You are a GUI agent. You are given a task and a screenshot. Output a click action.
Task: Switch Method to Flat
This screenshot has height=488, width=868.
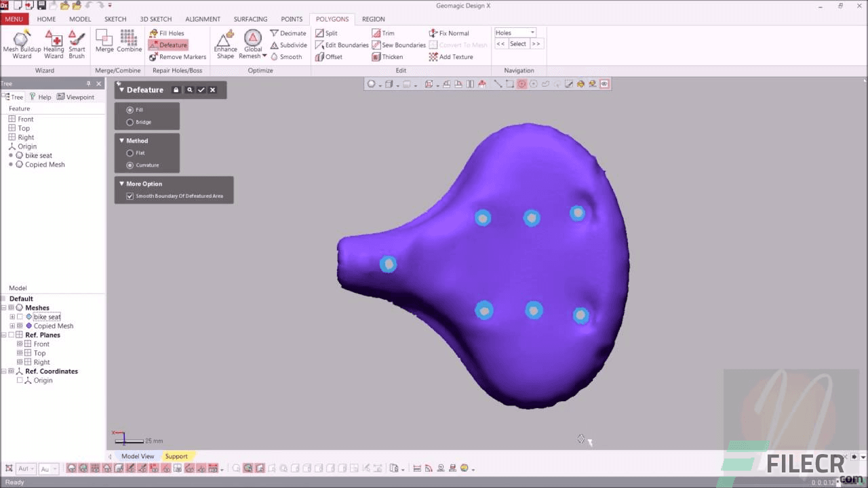130,152
